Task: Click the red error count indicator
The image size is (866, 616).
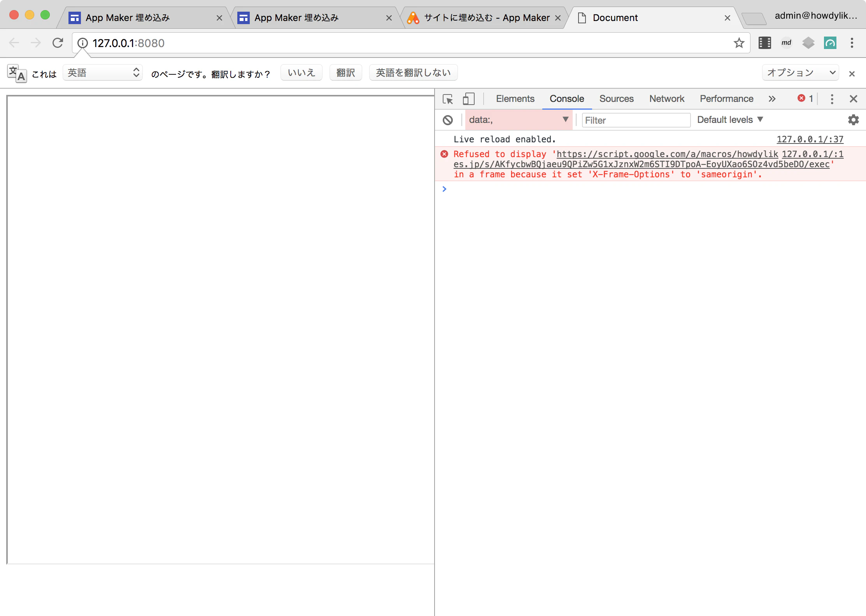Action: pos(806,99)
